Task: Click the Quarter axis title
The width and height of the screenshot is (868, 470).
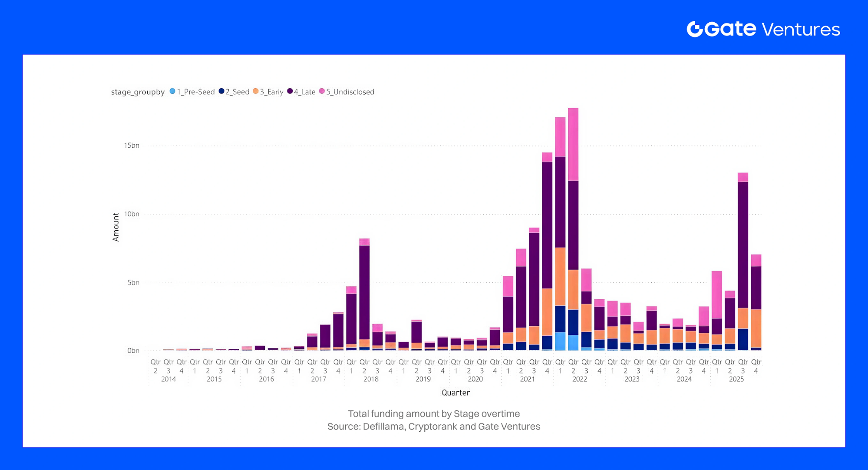Action: 455,393
